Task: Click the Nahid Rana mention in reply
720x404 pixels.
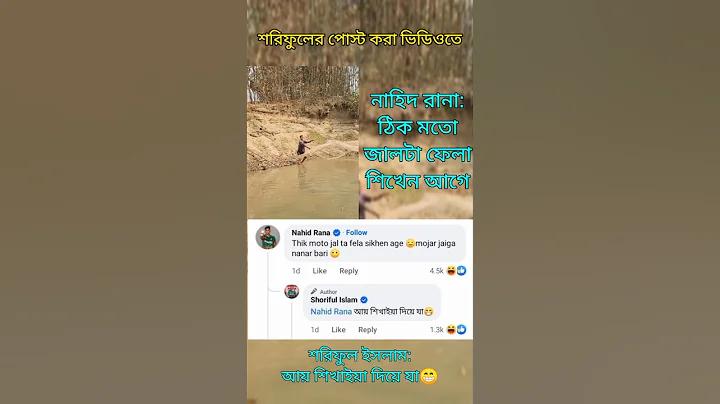Action: [x=331, y=312]
